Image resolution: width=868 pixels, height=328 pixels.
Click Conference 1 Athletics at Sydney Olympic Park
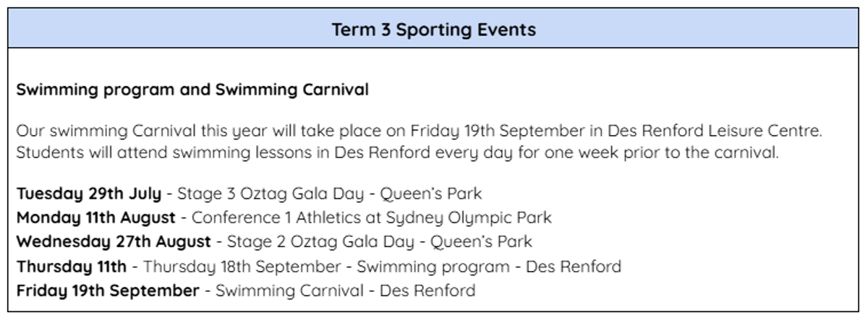371,217
